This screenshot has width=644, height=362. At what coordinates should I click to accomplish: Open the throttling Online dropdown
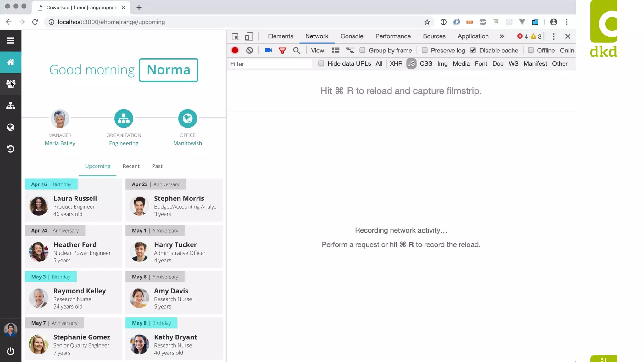tap(567, 51)
